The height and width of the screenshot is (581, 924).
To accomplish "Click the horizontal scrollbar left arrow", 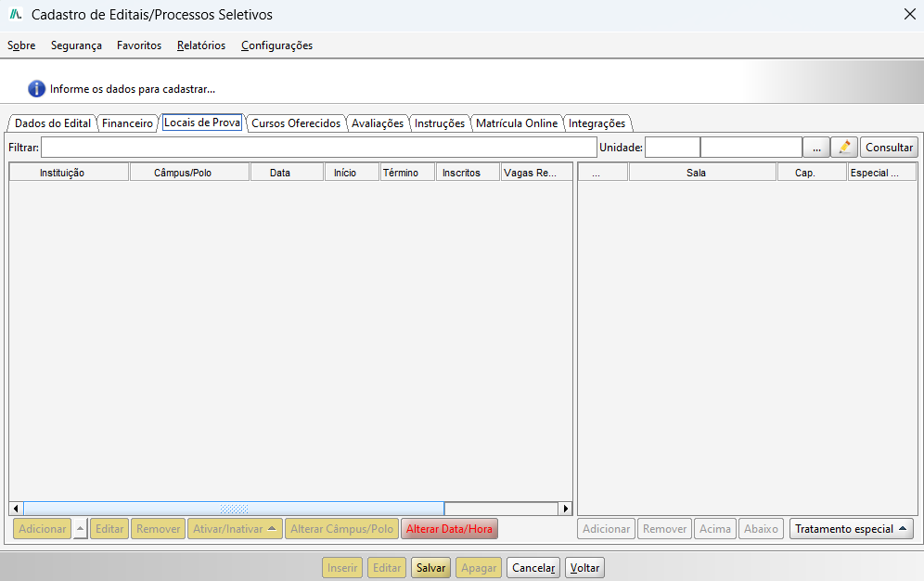I will click(x=16, y=509).
